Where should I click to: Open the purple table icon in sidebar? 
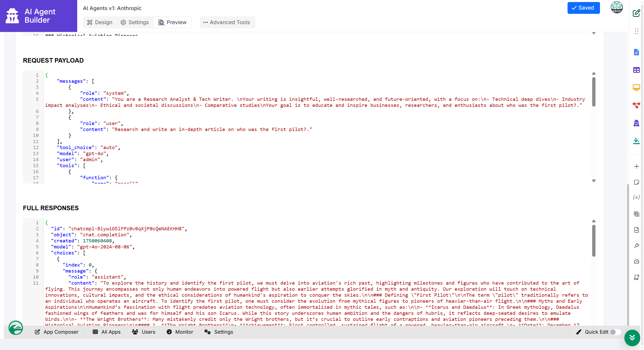pos(636,70)
